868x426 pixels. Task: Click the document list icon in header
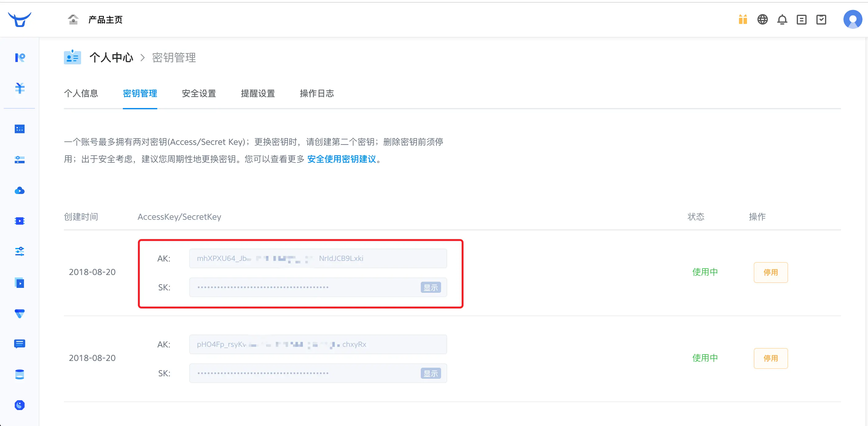tap(801, 20)
